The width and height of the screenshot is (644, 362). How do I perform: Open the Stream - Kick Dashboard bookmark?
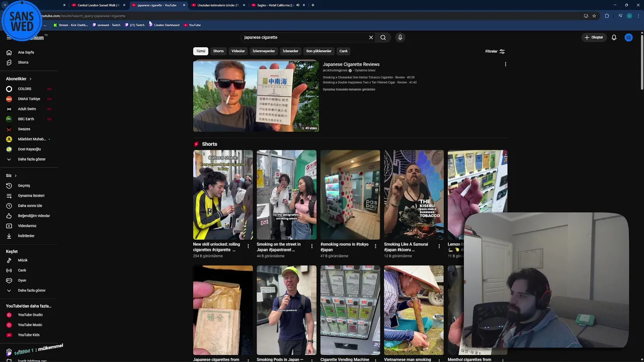(x=70, y=25)
